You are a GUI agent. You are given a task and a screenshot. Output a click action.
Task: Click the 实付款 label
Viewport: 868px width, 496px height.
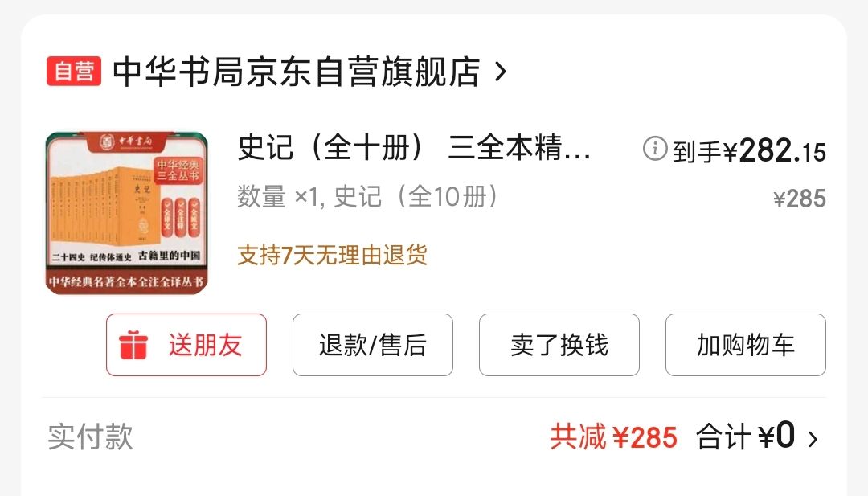pos(90,437)
